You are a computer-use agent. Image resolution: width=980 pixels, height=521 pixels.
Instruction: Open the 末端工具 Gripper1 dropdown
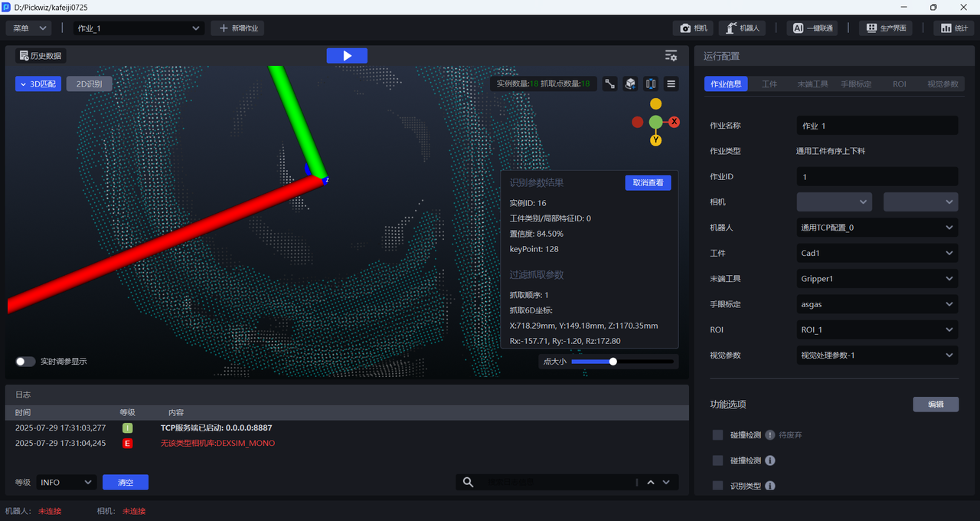click(877, 279)
